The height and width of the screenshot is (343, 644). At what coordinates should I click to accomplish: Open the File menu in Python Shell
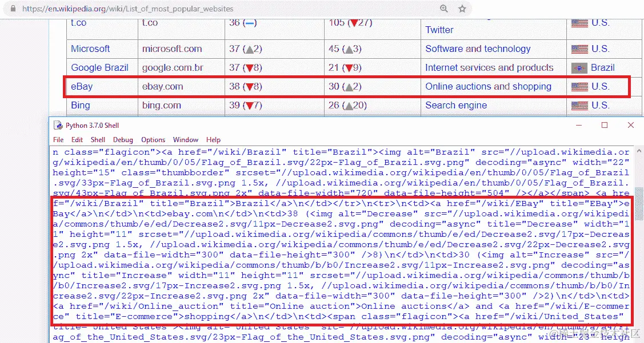[58, 139]
